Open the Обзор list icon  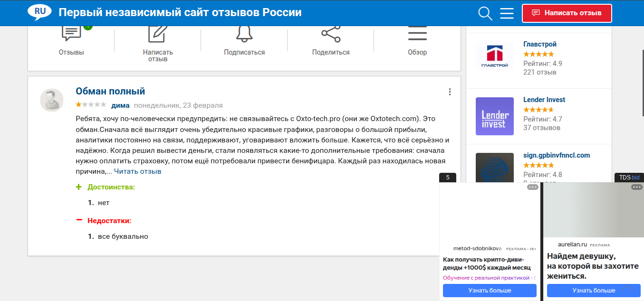417,33
